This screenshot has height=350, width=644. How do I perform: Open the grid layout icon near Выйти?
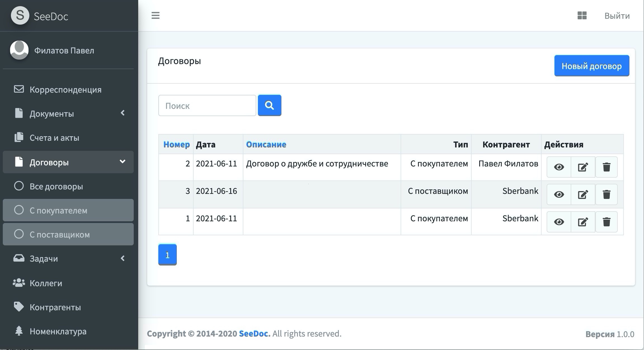tap(582, 15)
